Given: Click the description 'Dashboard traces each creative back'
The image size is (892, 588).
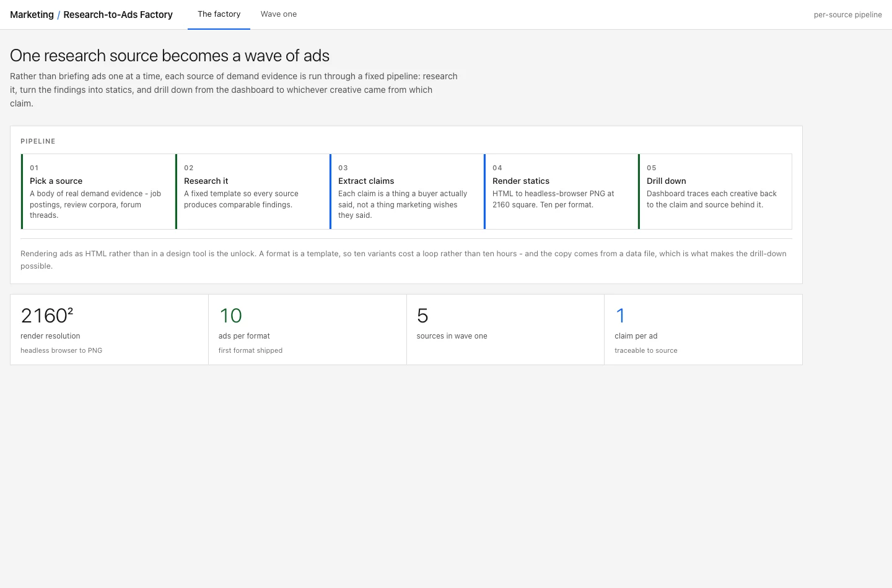Looking at the screenshot, I should point(712,199).
